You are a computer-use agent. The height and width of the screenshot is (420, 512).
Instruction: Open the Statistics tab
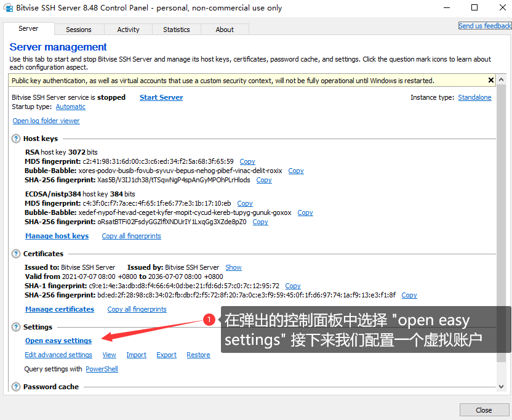click(x=177, y=30)
